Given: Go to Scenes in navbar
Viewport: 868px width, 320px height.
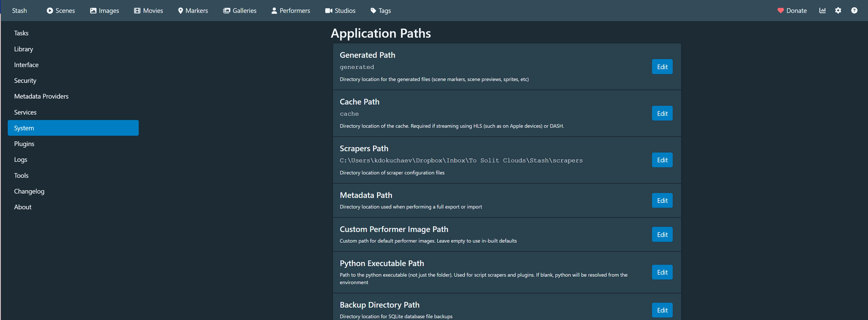Looking at the screenshot, I should (x=61, y=10).
